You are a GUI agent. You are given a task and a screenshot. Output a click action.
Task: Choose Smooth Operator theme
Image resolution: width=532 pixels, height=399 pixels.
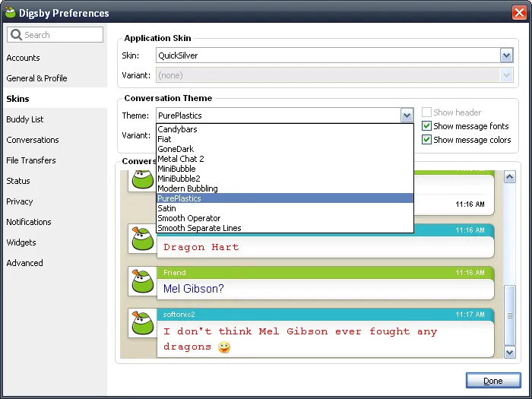[x=285, y=218]
